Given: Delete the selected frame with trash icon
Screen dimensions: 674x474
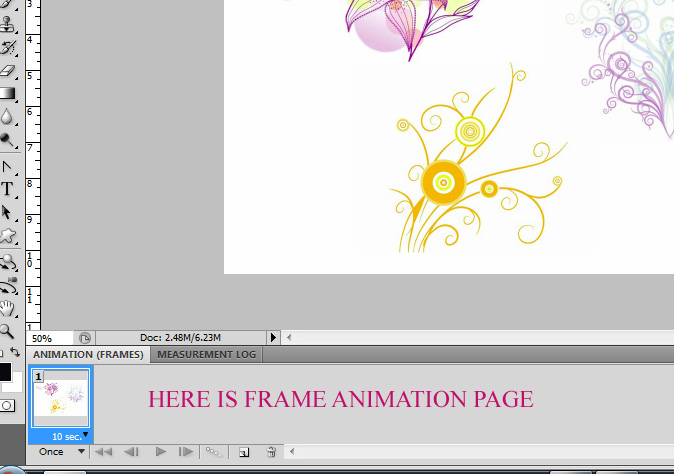Looking at the screenshot, I should point(271,452).
